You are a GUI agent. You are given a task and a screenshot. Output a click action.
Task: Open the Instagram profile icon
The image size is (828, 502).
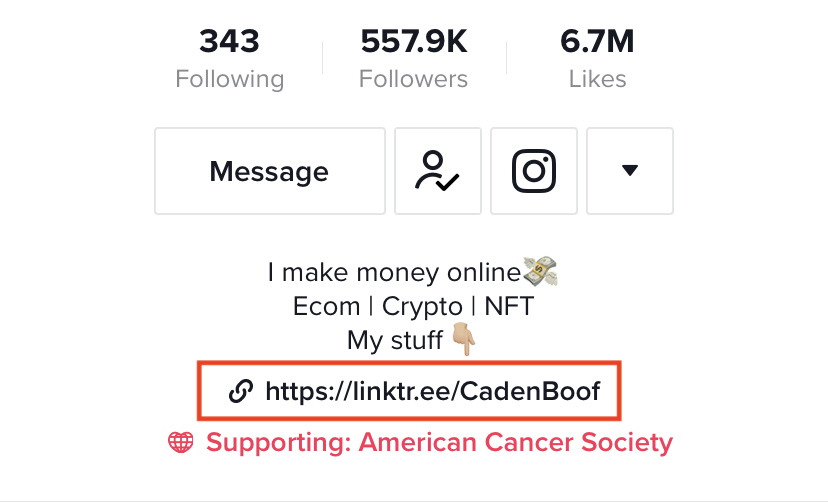tap(534, 171)
